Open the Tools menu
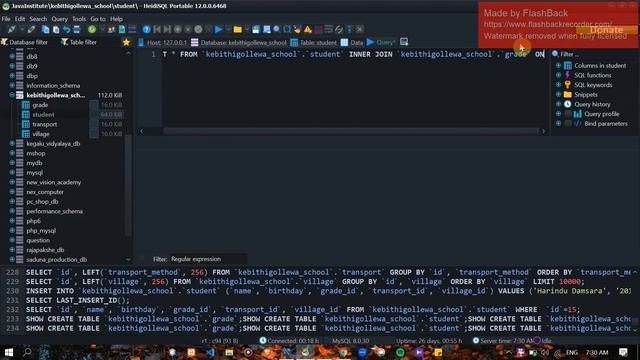The height and width of the screenshot is (360, 640). tap(79, 19)
